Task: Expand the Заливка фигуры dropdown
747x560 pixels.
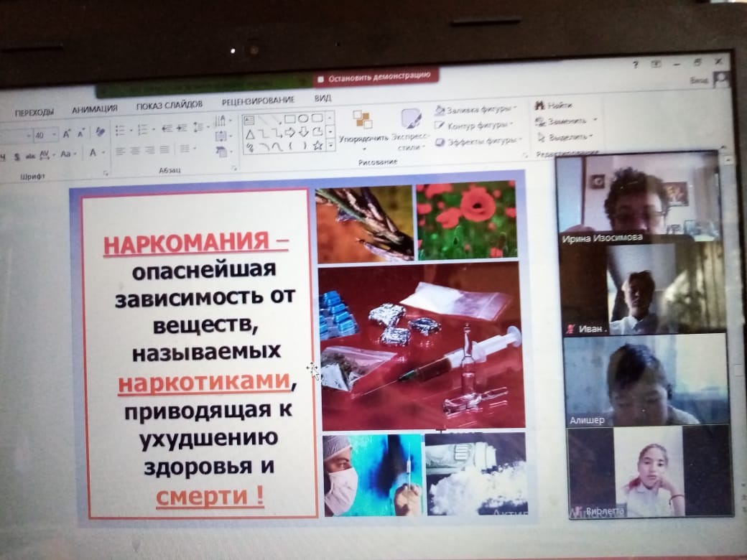Action: click(515, 109)
